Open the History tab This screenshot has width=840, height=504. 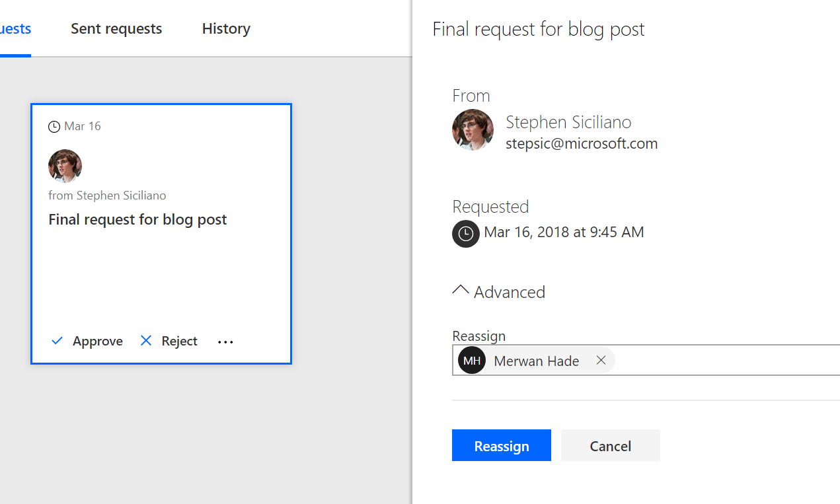(x=226, y=29)
